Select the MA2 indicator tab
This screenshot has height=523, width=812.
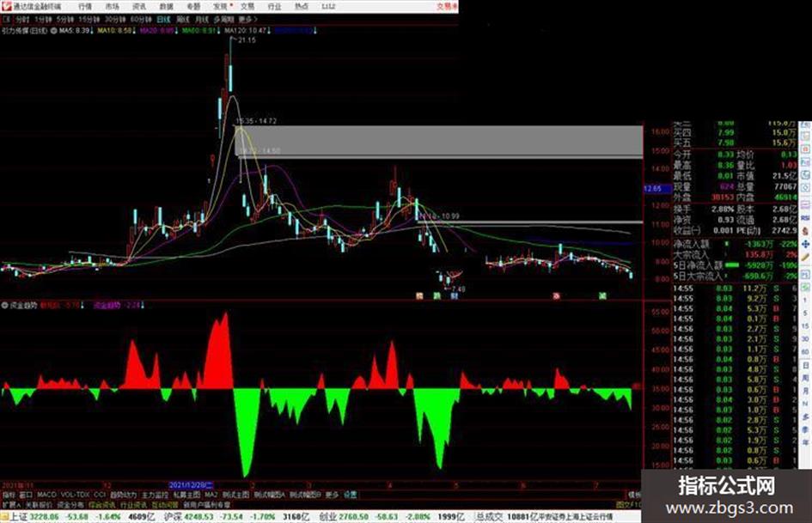click(211, 495)
